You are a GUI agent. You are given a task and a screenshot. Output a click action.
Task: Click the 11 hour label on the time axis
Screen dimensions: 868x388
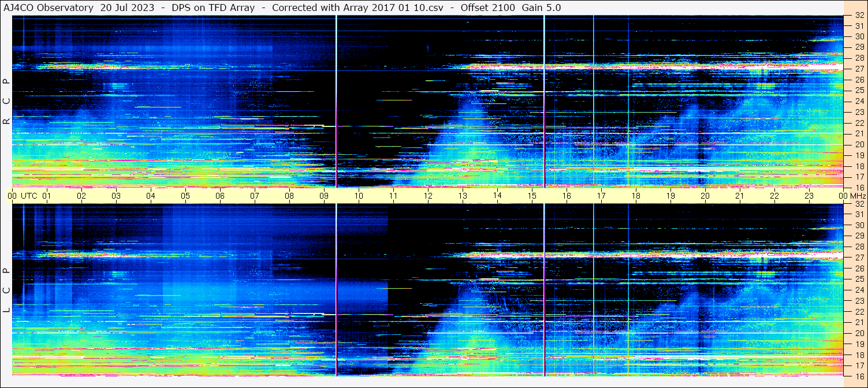(x=394, y=196)
